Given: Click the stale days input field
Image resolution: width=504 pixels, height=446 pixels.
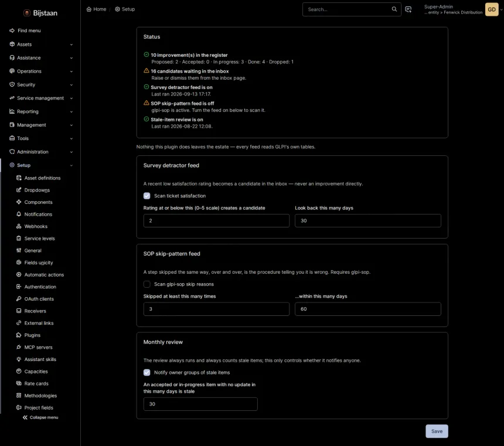Looking at the screenshot, I should [200, 404].
